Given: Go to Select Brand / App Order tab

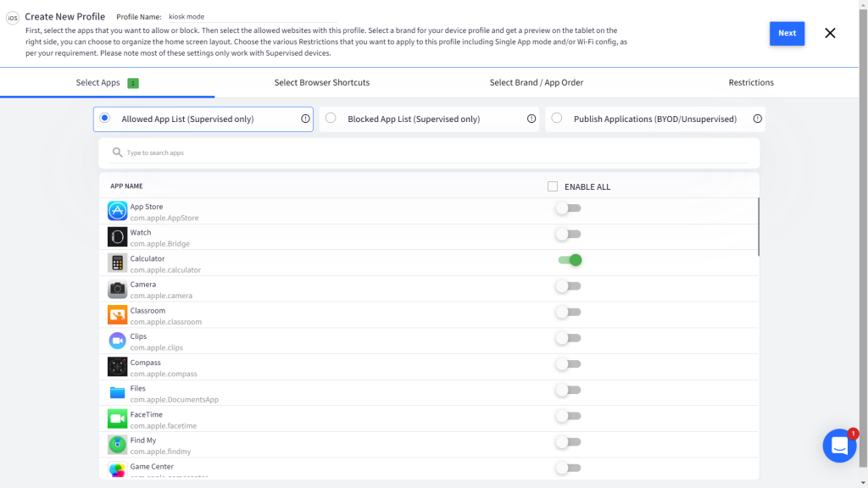Looking at the screenshot, I should 536,83.
